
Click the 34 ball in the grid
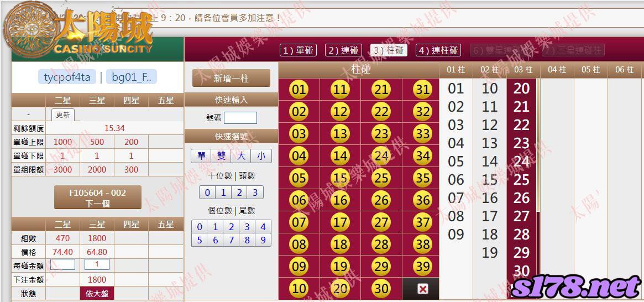(422, 156)
